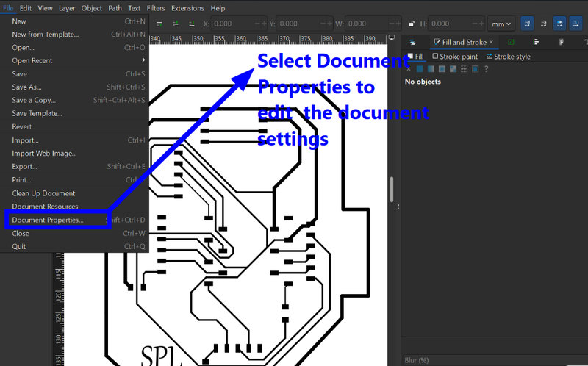Increase W value with plus stepper

(398, 24)
